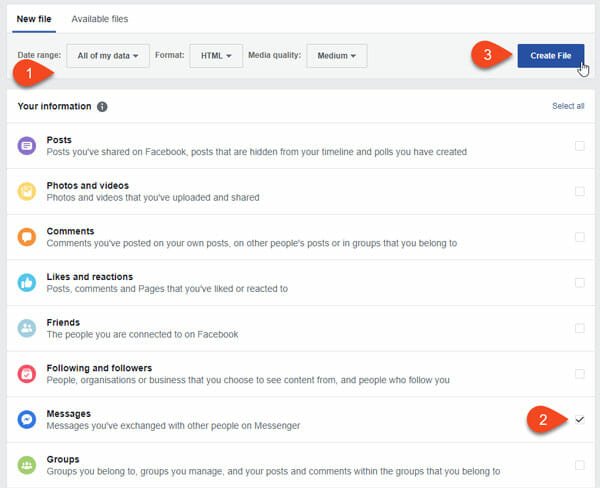This screenshot has height=488, width=600.
Task: Check the Likes and reactions checkbox
Action: (x=579, y=282)
